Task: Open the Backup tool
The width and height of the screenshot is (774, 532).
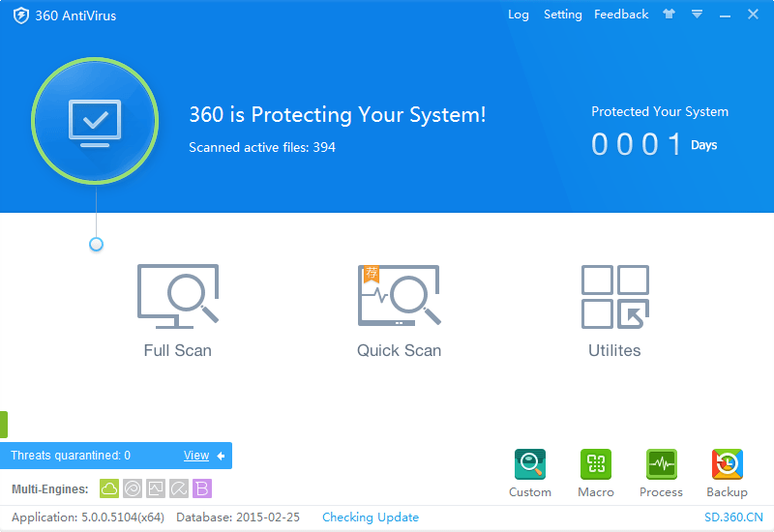Action: [x=727, y=473]
